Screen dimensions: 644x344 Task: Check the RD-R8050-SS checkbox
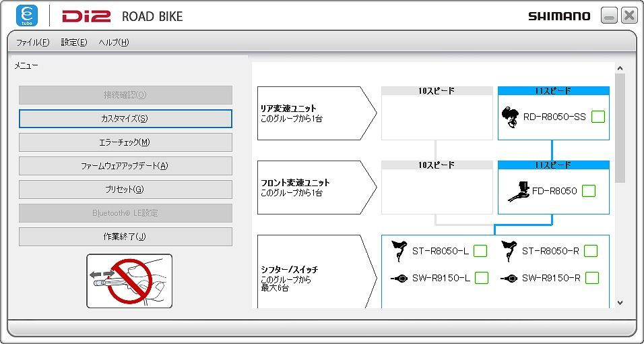click(598, 117)
